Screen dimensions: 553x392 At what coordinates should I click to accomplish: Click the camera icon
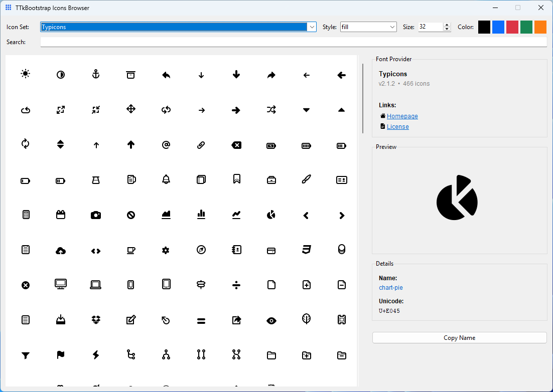(96, 215)
